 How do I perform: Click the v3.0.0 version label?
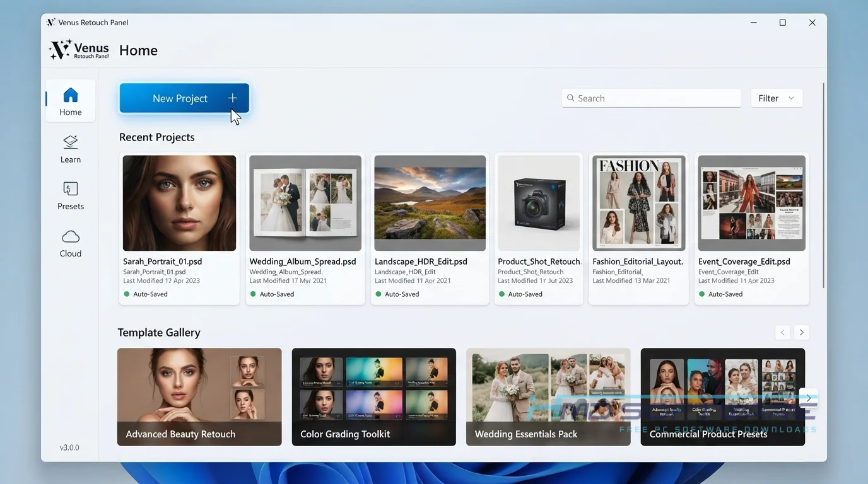(69, 447)
